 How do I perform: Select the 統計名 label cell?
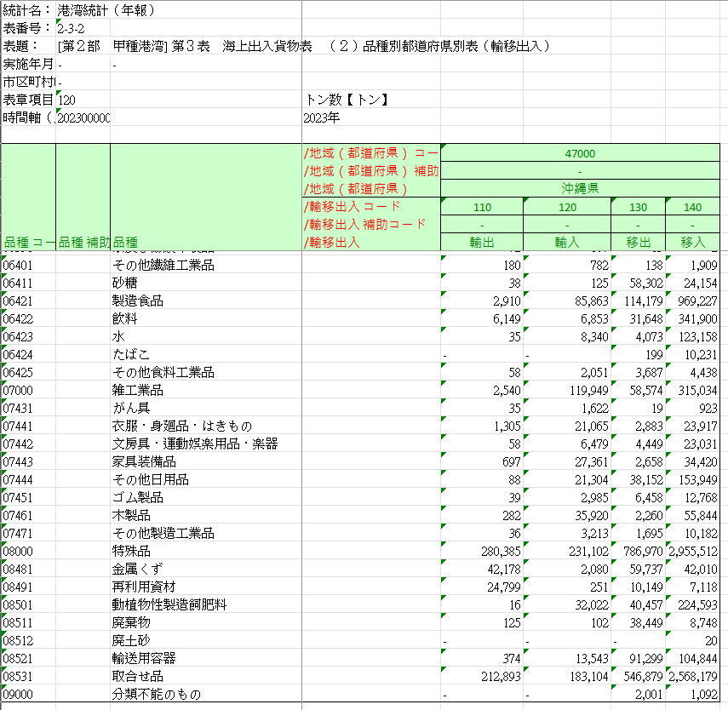click(27, 10)
